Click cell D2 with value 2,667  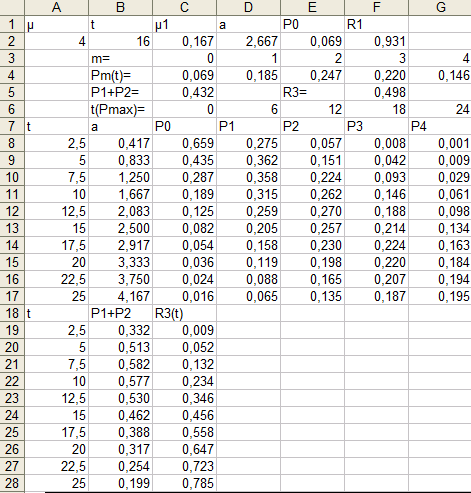pyautogui.click(x=248, y=41)
